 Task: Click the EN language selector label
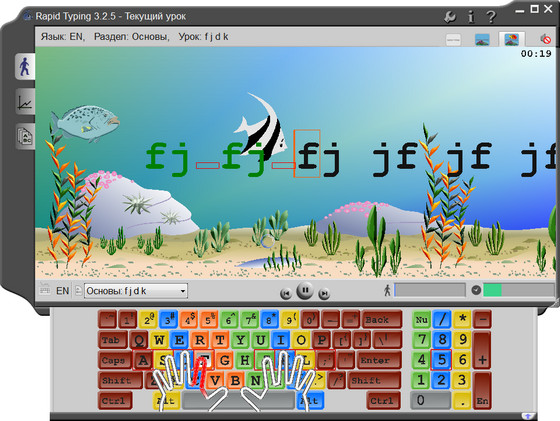point(62,291)
